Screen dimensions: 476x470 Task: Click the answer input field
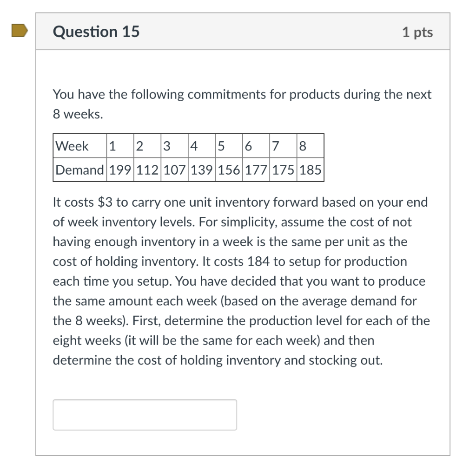pos(144,414)
